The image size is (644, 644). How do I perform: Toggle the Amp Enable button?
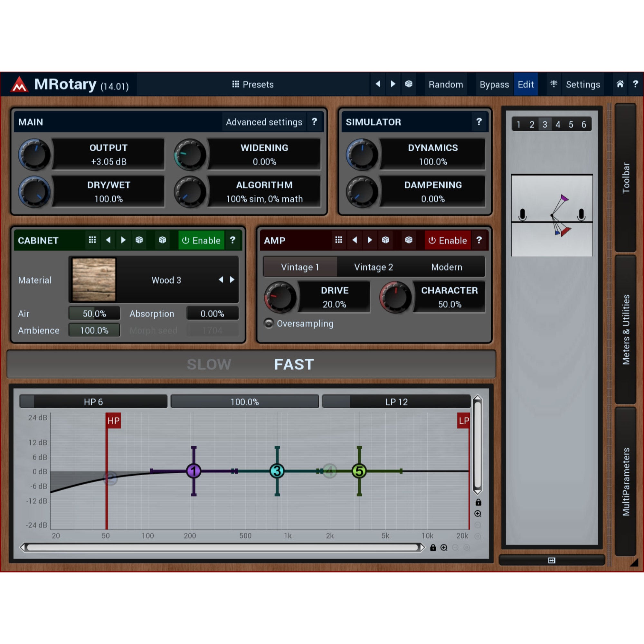click(448, 240)
